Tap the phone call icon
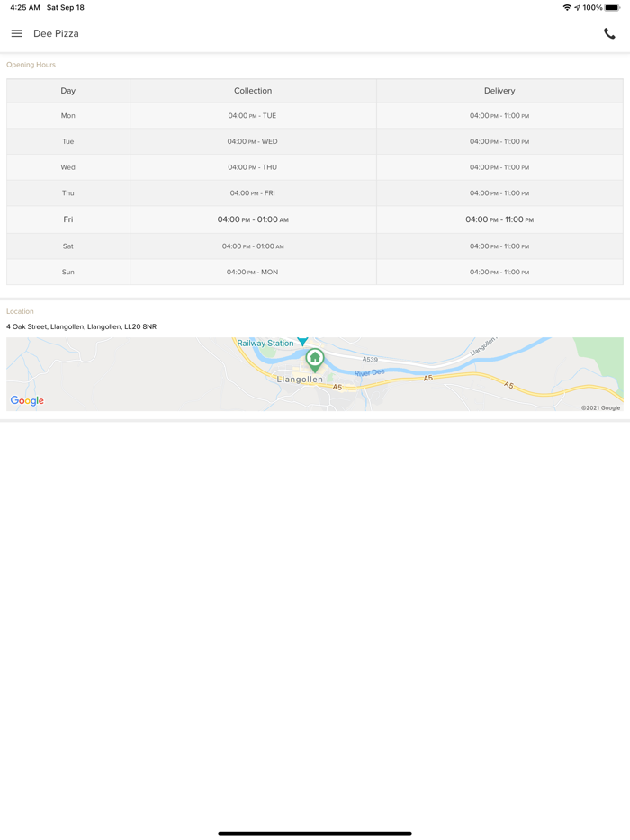The width and height of the screenshot is (630, 840). pyautogui.click(x=609, y=34)
